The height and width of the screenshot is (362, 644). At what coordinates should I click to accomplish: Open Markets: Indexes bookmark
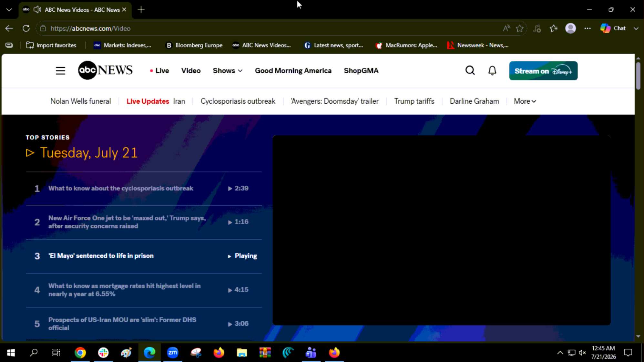(x=123, y=46)
